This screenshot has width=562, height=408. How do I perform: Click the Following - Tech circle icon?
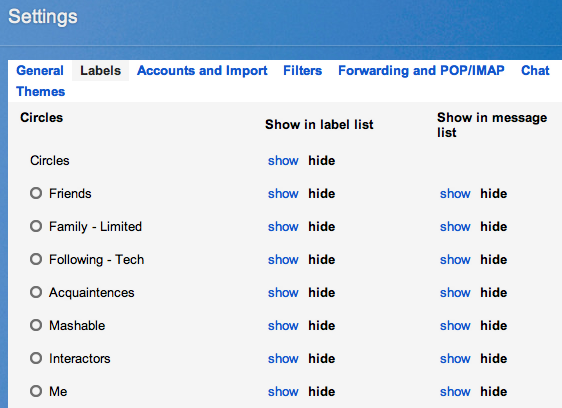pyautogui.click(x=36, y=259)
